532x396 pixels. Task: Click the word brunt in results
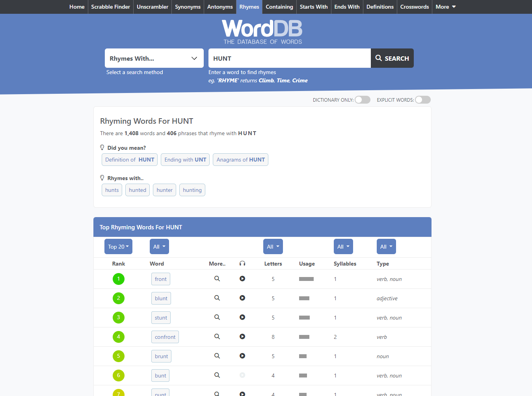161,356
